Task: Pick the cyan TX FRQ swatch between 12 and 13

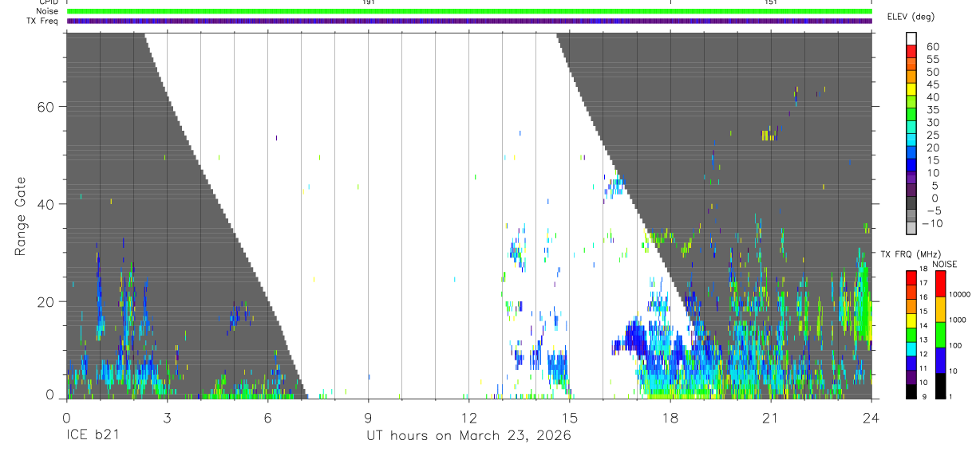Action: 911,348
